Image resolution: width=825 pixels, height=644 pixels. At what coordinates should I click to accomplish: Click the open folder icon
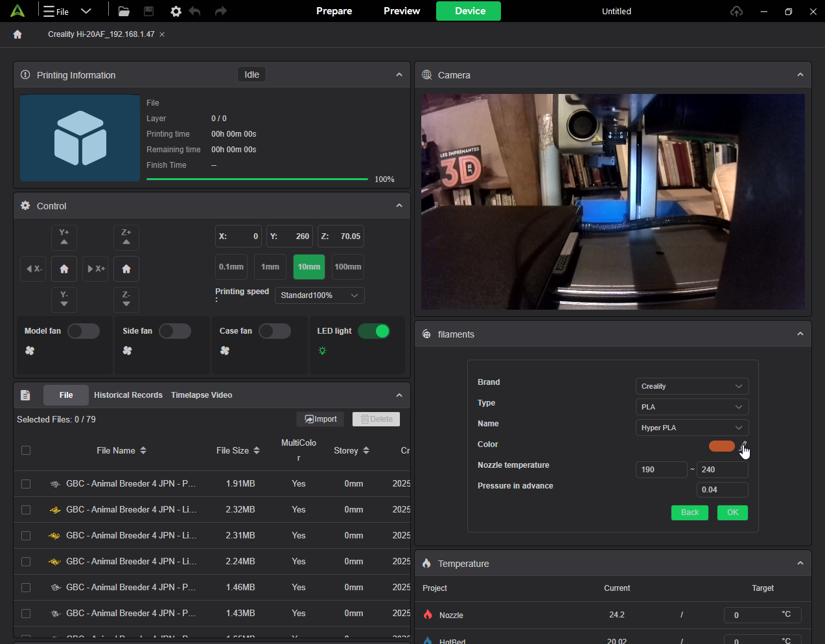(x=124, y=12)
